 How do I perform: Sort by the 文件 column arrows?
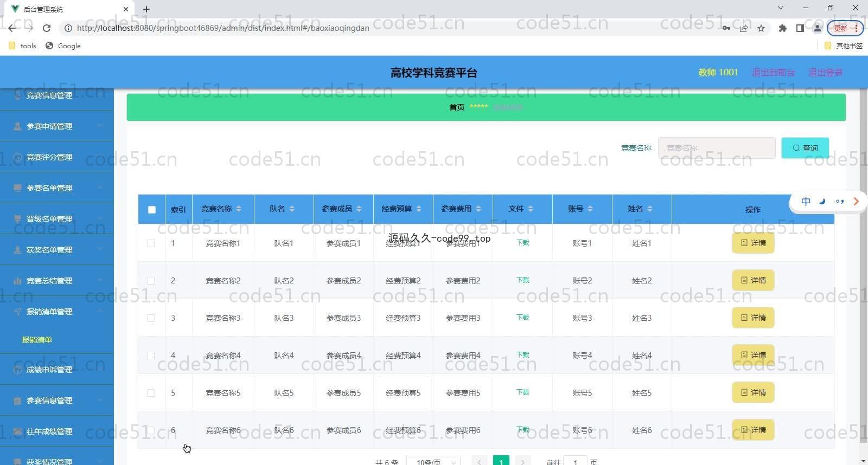pos(531,209)
